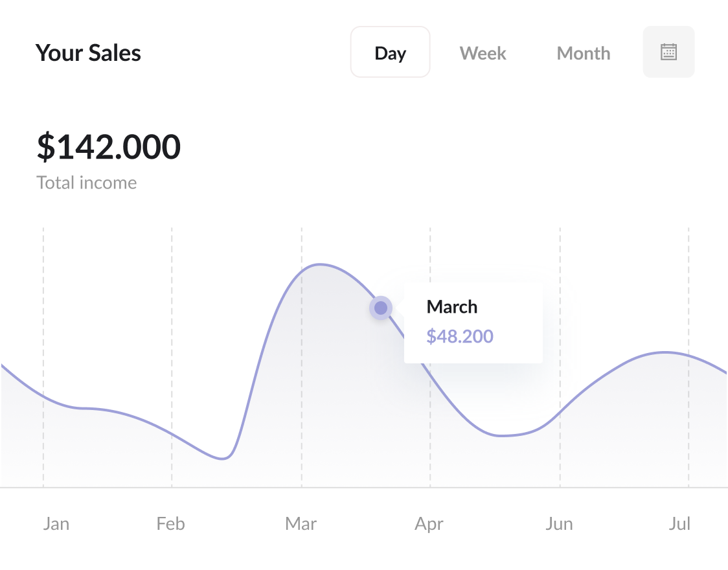Click the highlighted March data point marker
This screenshot has width=728, height=570.
coord(381,308)
